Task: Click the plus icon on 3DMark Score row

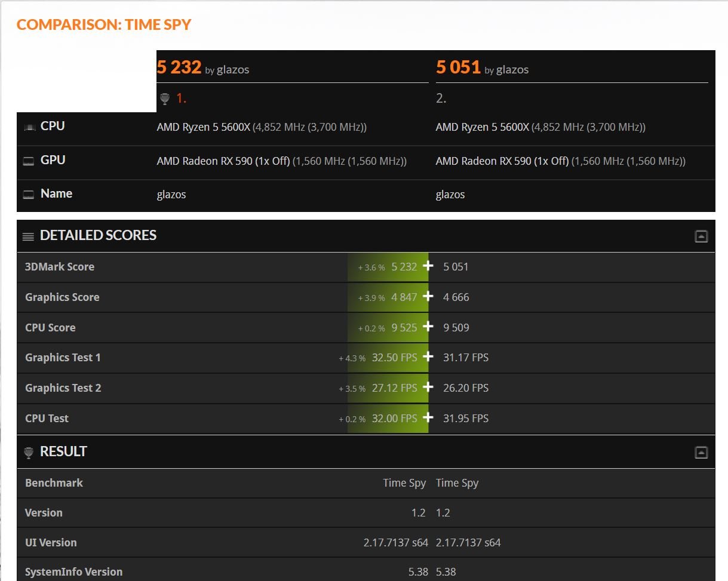Action: (x=428, y=266)
